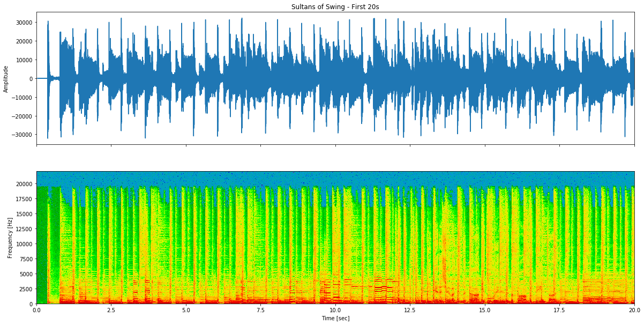Click the 10.0 time tick label

click(x=335, y=311)
